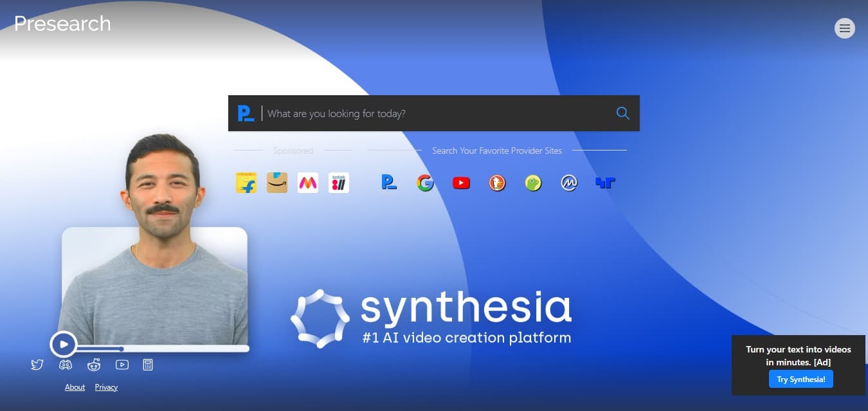
Task: Click the Presearch logo text
Action: [62, 24]
